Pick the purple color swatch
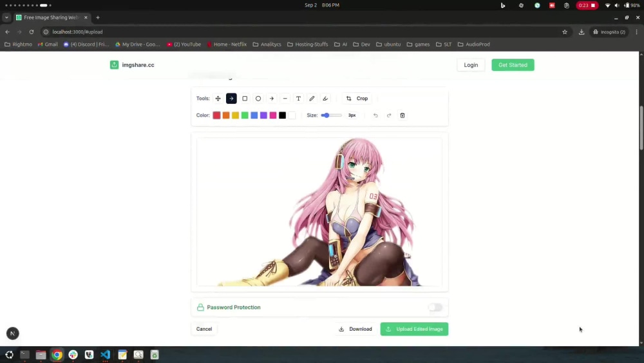This screenshot has height=363, width=644. (x=263, y=115)
